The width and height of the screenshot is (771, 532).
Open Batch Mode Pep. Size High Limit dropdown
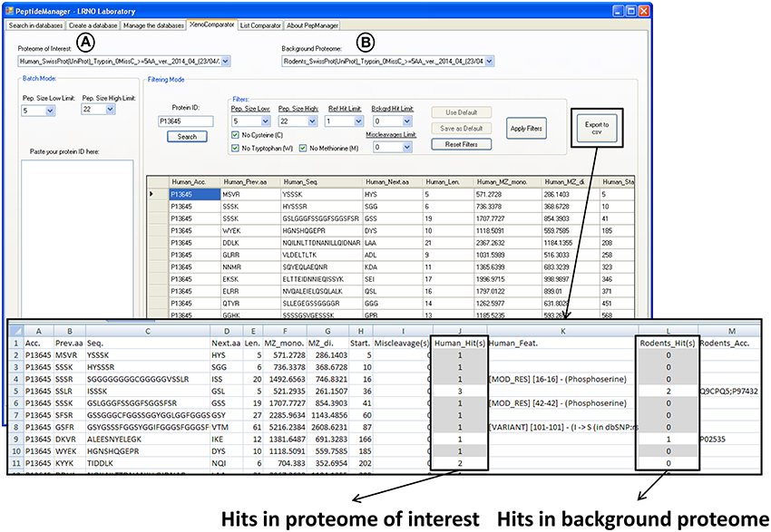click(110, 110)
